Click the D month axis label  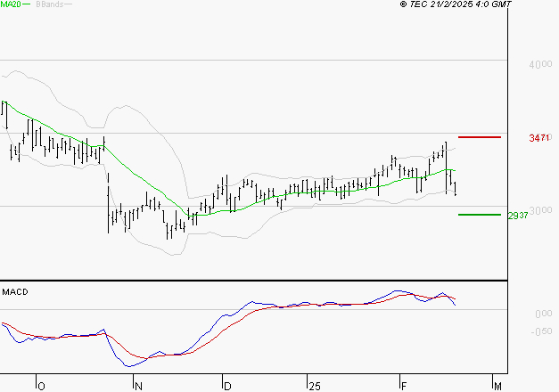227,387
